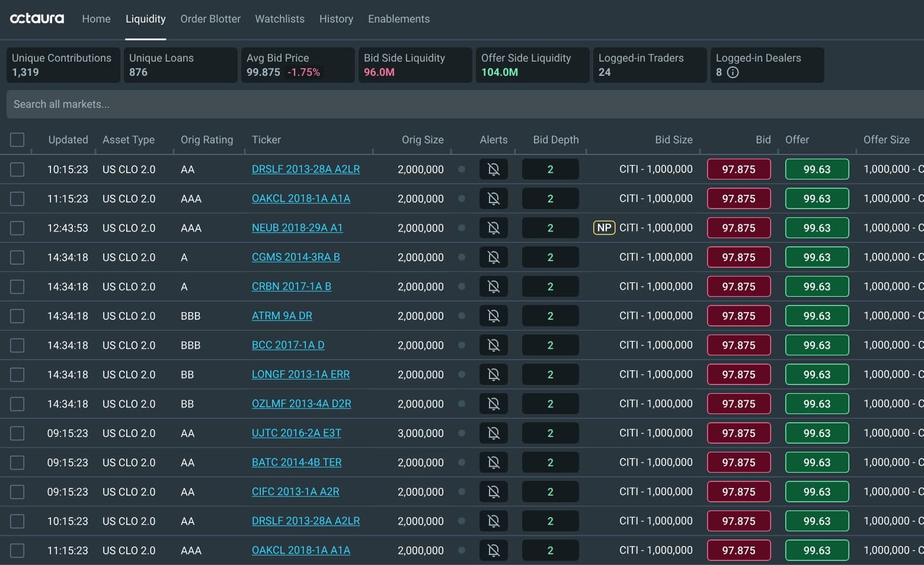Screen dimensions: 924x565
Task: Open the DRSLF 2013-28A A2LR ticker link
Action: [x=306, y=169]
